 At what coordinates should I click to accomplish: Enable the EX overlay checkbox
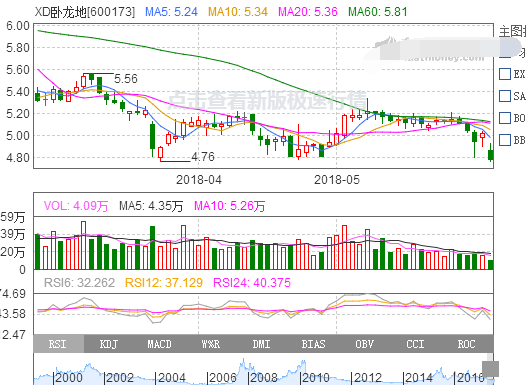click(505, 74)
